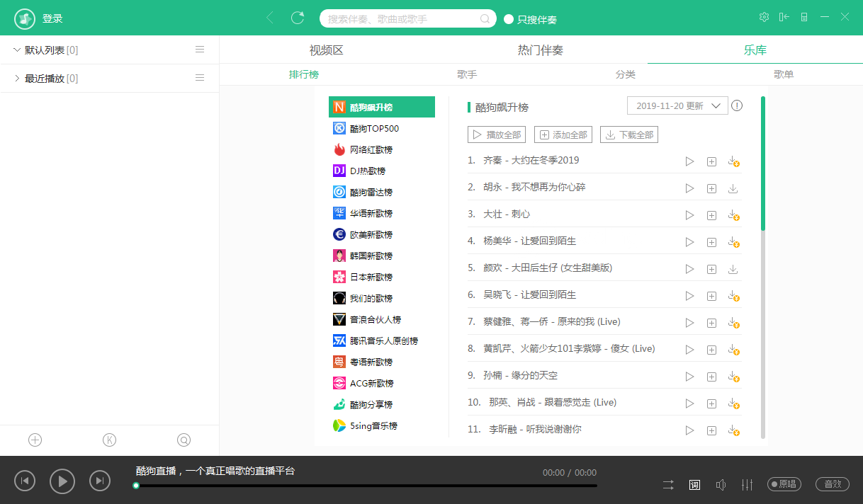Open the 酷狗直播 promo link in the player bar

(x=215, y=471)
